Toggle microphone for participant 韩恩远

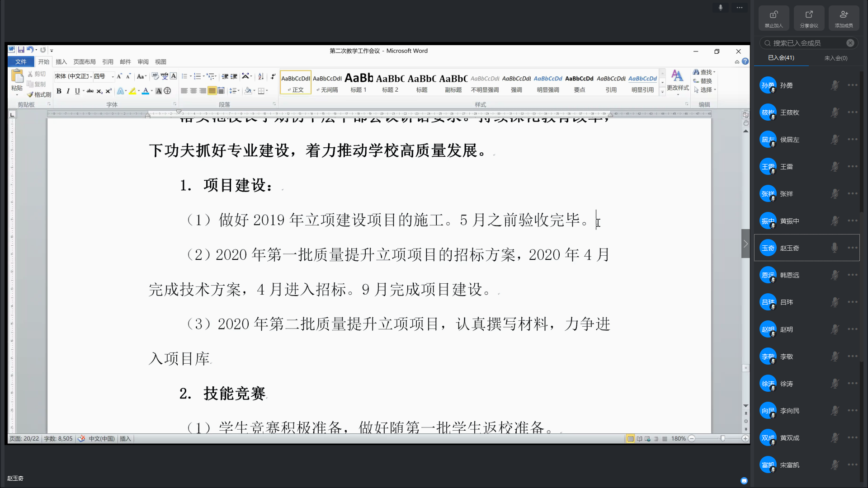[x=835, y=275]
